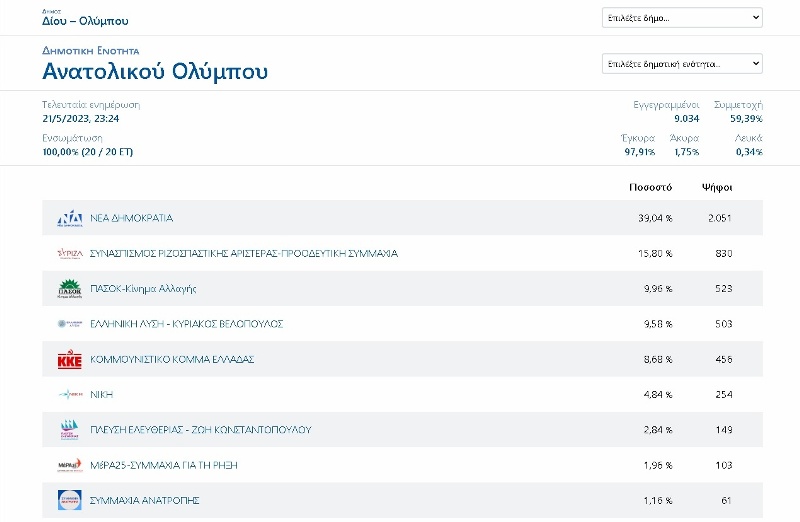Select ΜέΡΑ25-ΣΥΜΜΑΧΙΑ ΓΙΑ ΤΗ ΡΗΞΗ name

pyautogui.click(x=164, y=465)
